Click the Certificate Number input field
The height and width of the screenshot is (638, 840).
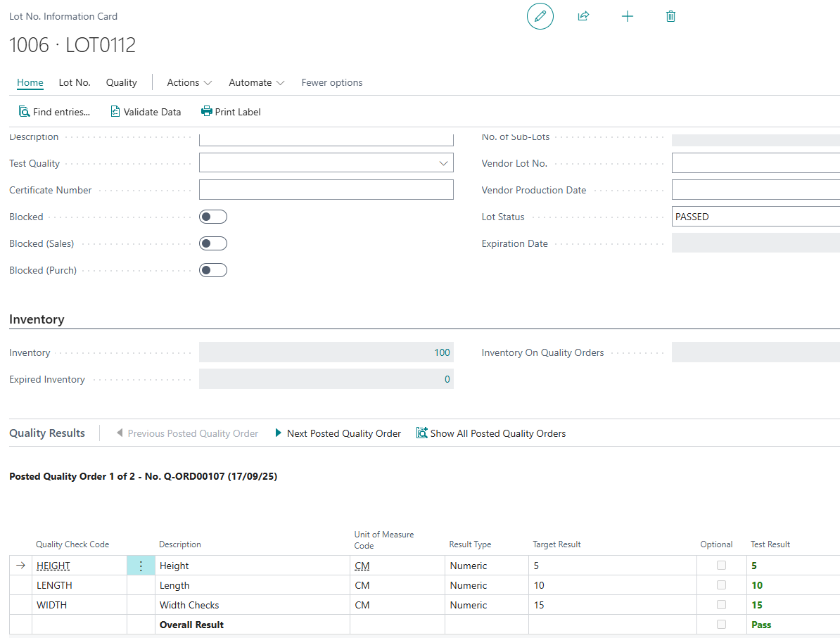pos(326,190)
